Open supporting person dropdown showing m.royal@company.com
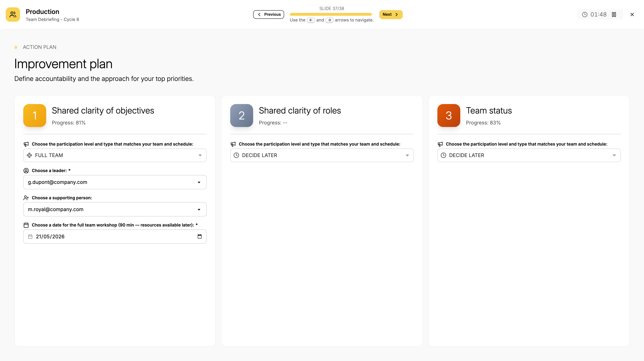 click(x=115, y=209)
